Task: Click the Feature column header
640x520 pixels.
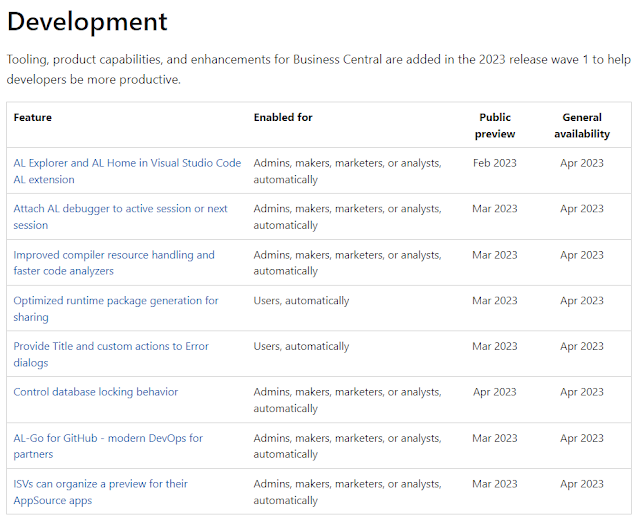Action: click(33, 117)
